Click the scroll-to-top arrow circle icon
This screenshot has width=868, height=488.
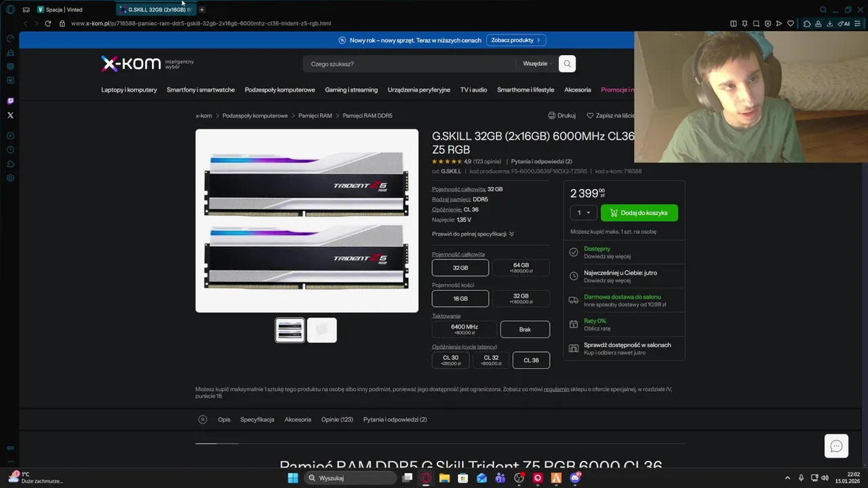pos(202,420)
